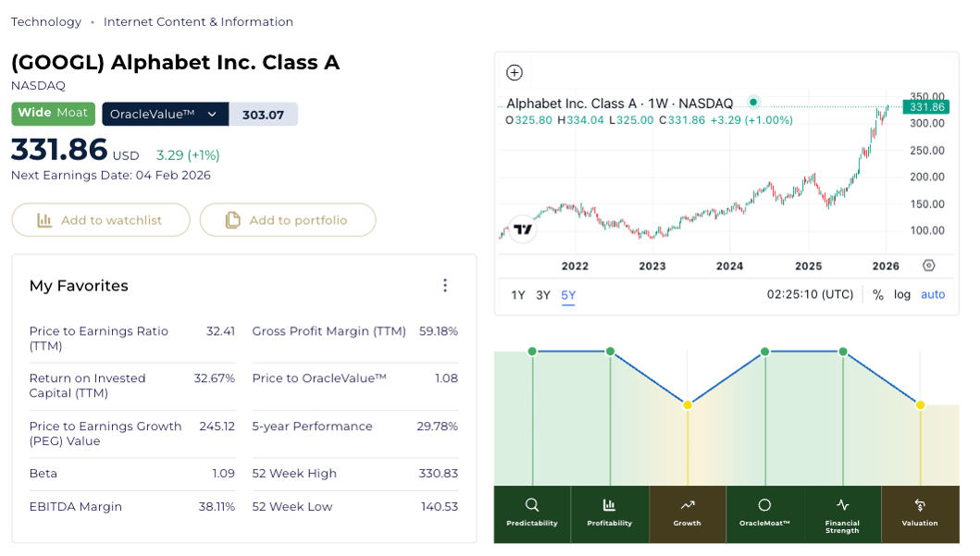Switch chart range to 1Y

(518, 296)
